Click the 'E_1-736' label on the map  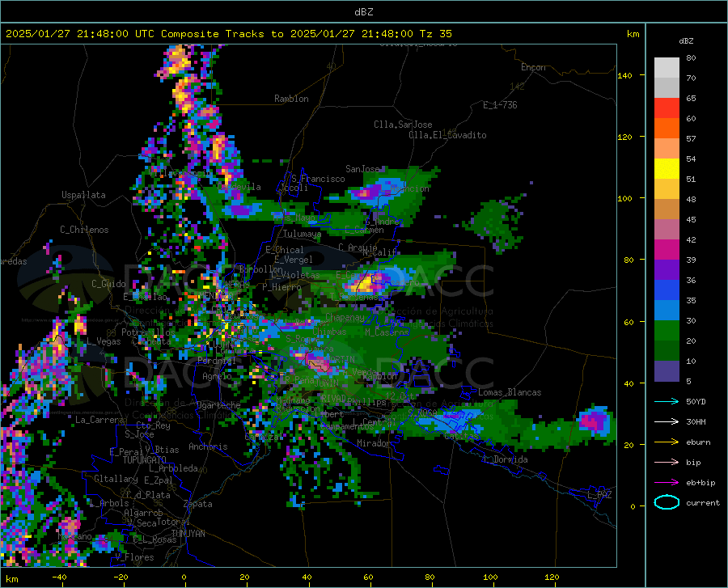pyautogui.click(x=500, y=105)
